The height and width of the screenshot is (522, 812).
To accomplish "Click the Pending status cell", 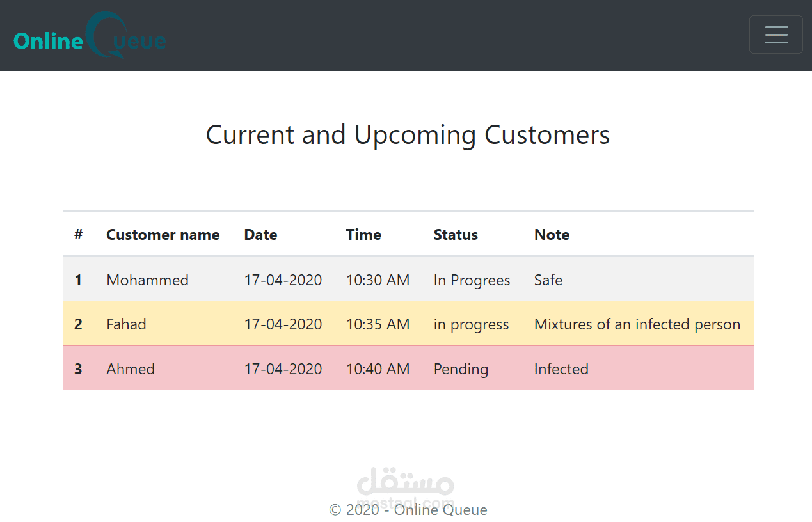I will click(461, 369).
